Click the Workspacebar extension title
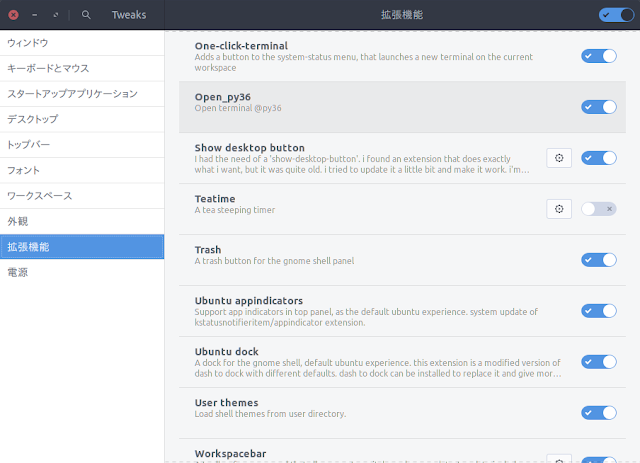Image resolution: width=640 pixels, height=463 pixels. point(230,454)
